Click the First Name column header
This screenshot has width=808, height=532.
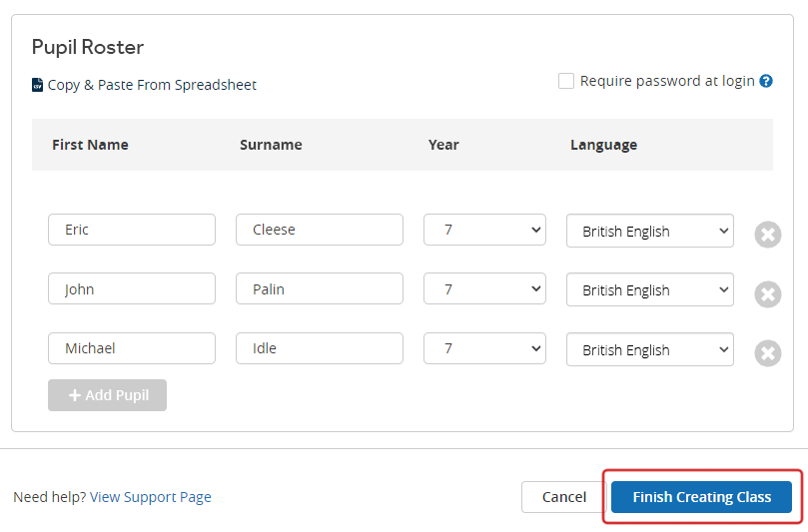pyautogui.click(x=90, y=145)
